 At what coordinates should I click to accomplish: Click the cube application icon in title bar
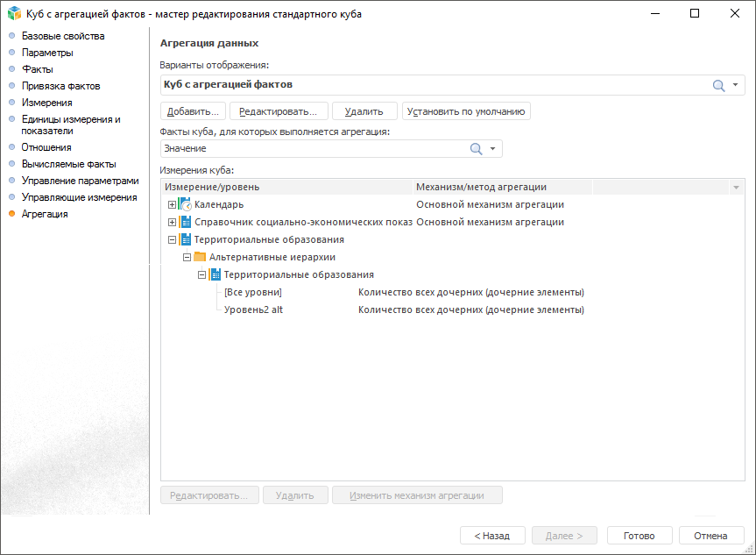[x=13, y=14]
